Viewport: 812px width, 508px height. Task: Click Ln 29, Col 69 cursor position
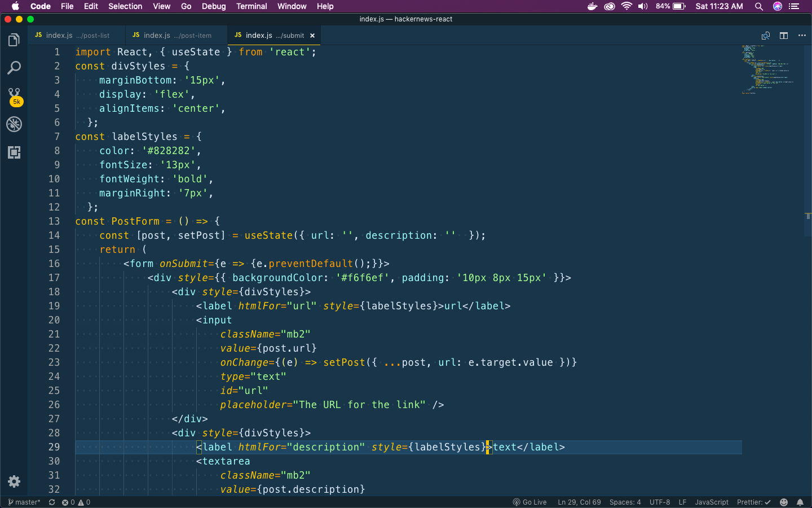click(579, 502)
